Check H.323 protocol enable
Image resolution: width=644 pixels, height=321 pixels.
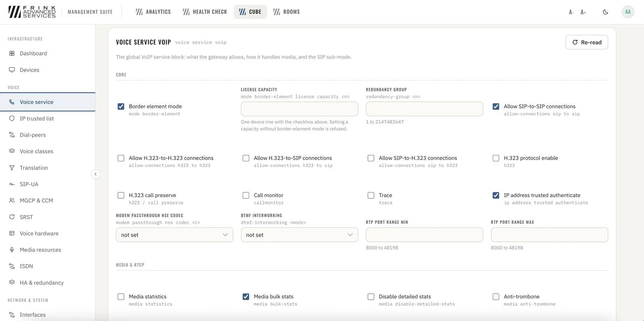click(x=496, y=158)
